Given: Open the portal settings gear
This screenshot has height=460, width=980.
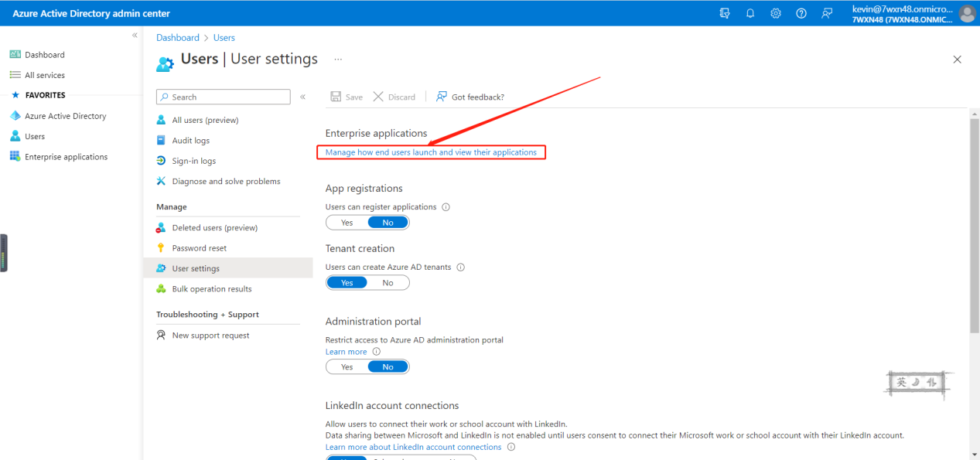Looking at the screenshot, I should tap(776, 13).
